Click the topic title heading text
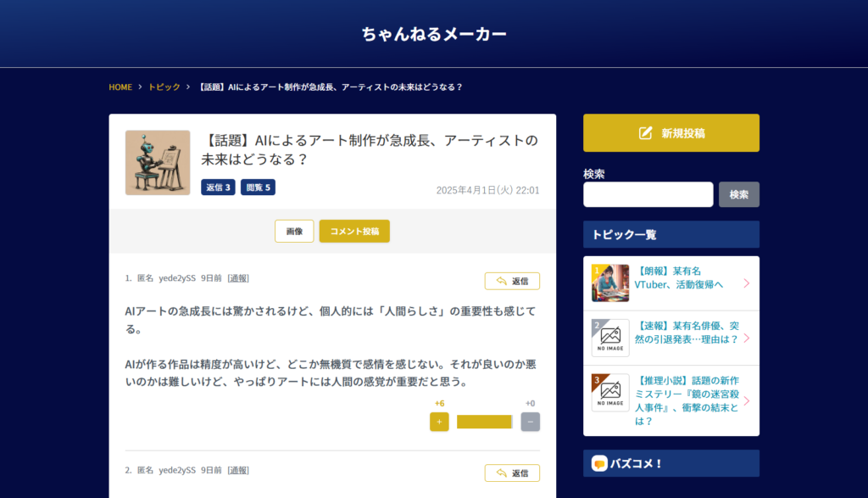Image resolution: width=868 pixels, height=498 pixels. coord(370,149)
